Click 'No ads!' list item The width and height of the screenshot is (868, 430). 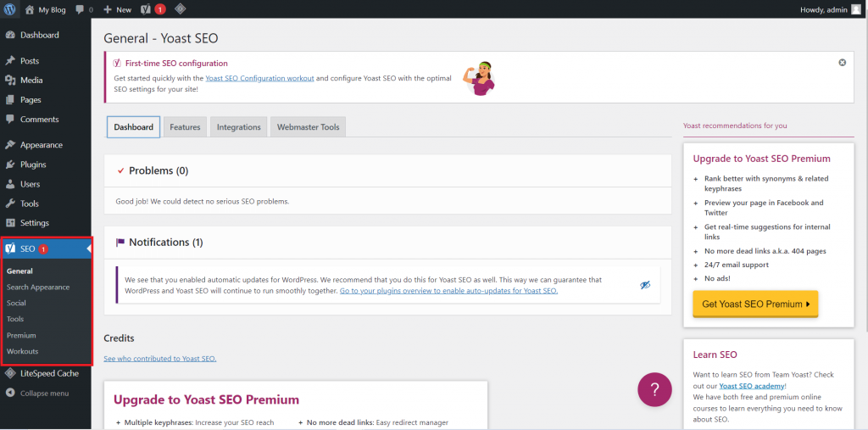click(717, 278)
